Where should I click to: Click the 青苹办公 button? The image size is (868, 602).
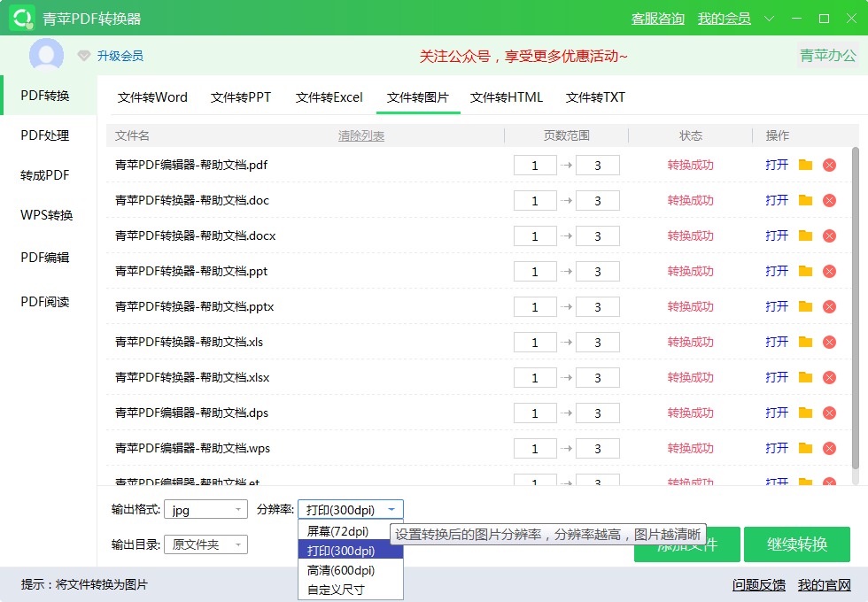[828, 55]
